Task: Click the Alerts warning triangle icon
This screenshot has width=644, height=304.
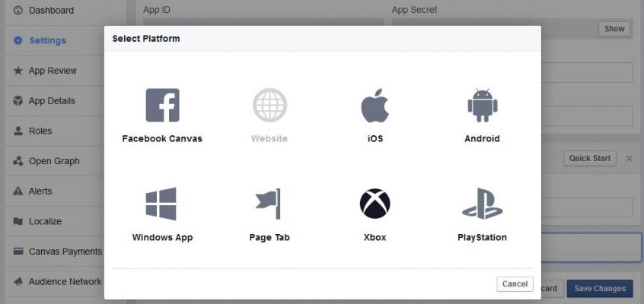Action: 18,192
